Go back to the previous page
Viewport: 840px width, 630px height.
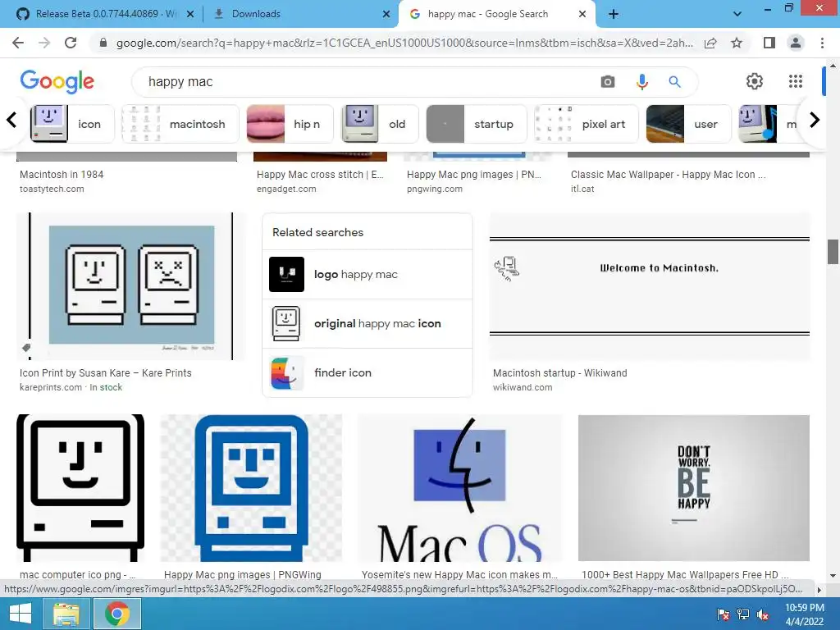pos(18,43)
